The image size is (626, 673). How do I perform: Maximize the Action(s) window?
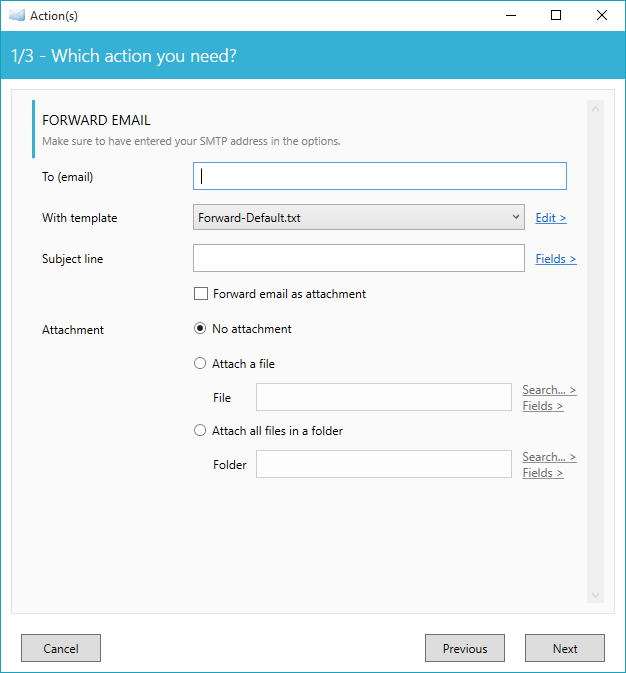(x=556, y=15)
